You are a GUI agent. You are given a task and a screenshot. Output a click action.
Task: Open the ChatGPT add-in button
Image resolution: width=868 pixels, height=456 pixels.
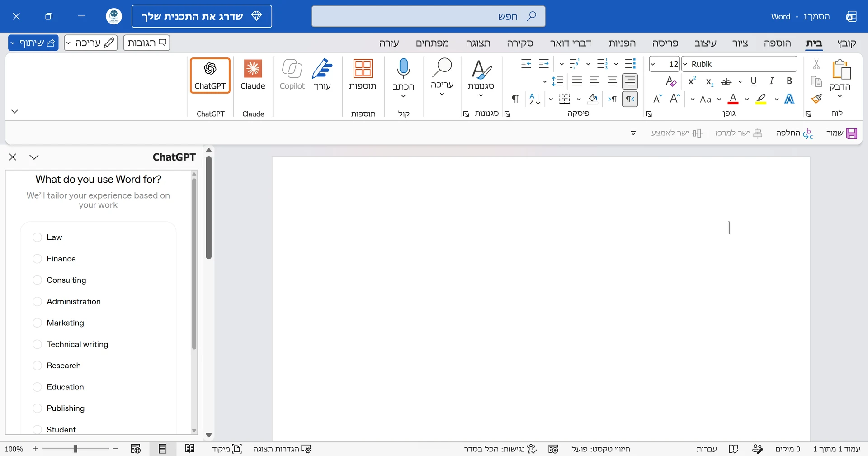pos(210,75)
